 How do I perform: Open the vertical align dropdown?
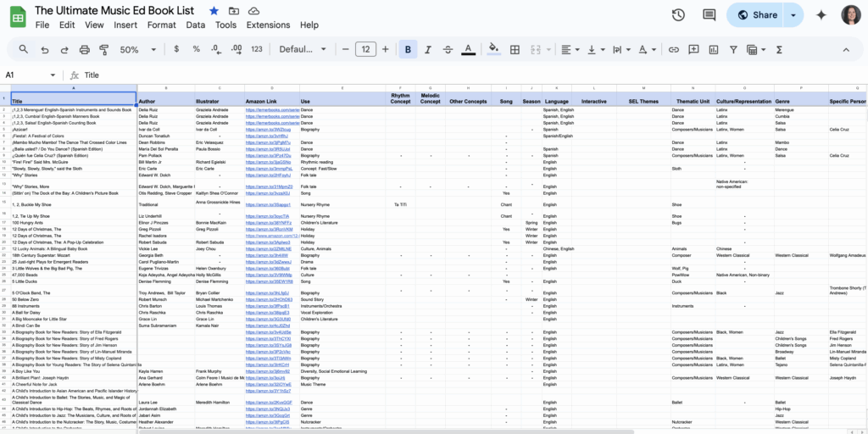point(596,49)
